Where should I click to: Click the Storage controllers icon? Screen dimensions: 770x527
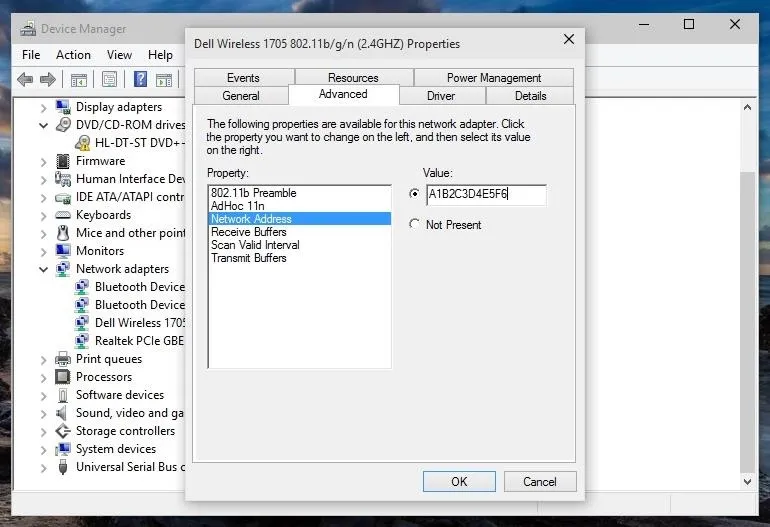tap(63, 431)
